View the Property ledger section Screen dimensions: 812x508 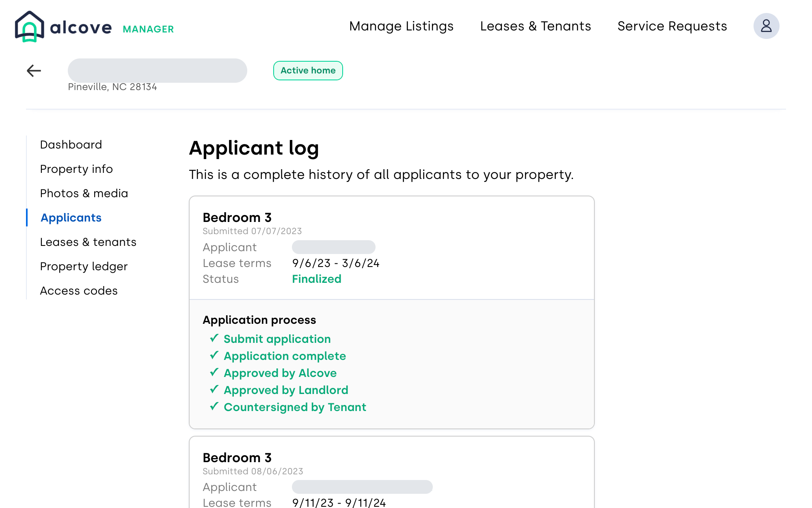point(84,267)
